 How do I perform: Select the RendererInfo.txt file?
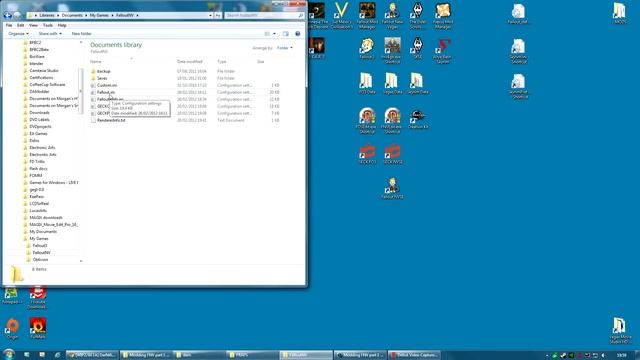coord(111,120)
